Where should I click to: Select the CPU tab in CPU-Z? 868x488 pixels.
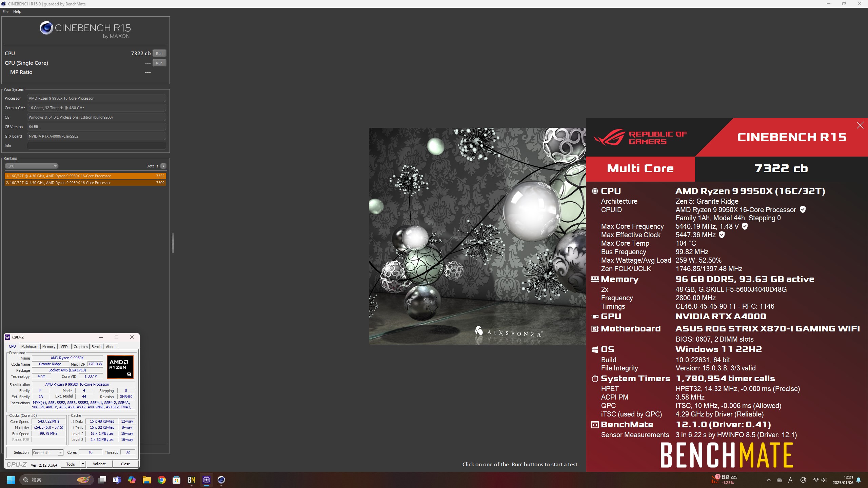(x=12, y=346)
